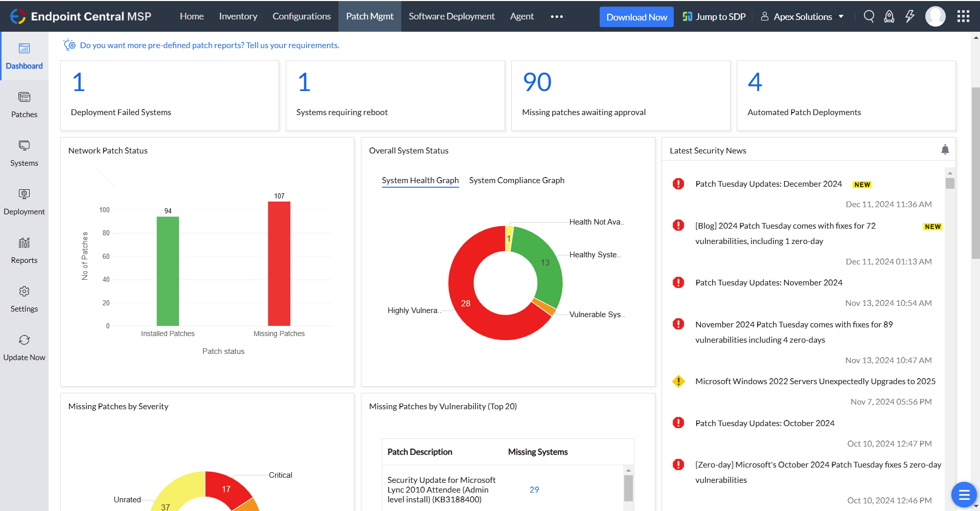Click the bell icon on Latest Security News panel

945,149
